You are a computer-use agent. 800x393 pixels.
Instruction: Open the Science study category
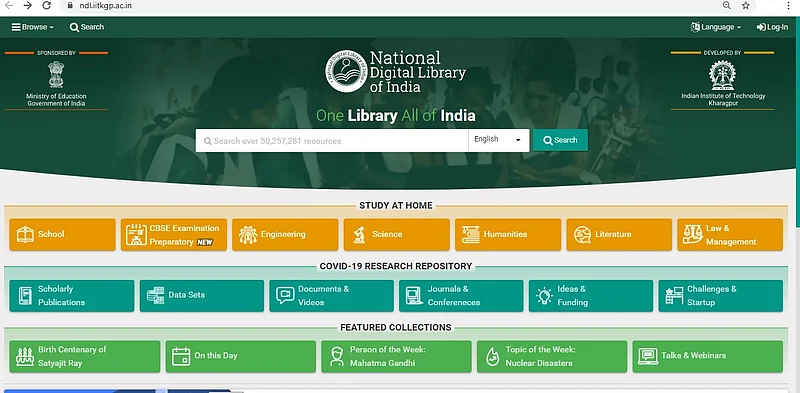396,234
